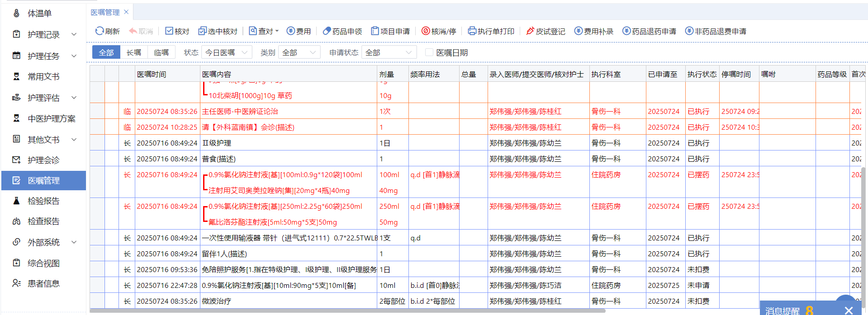Click the 药品申领 pill icon
The image size is (868, 315).
(x=327, y=31)
